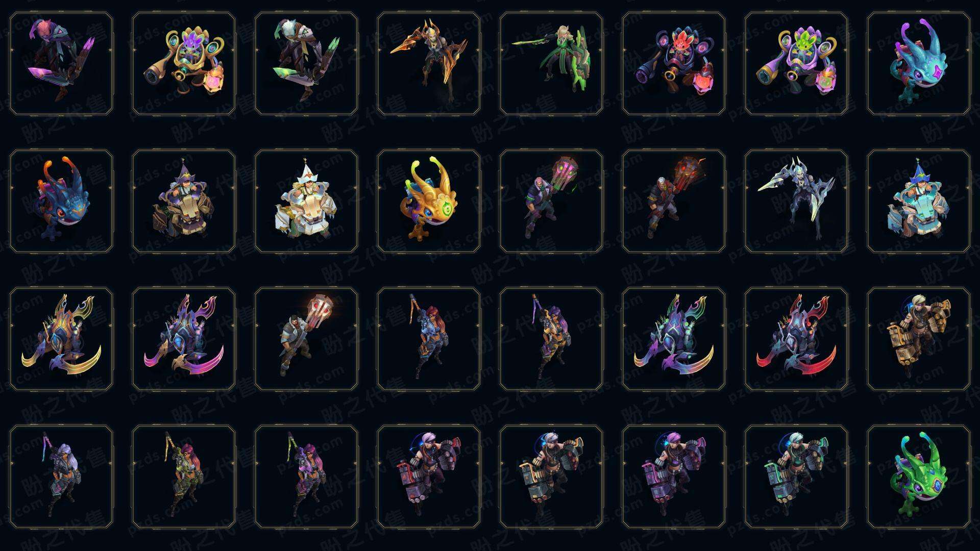Select the purple wizard-hat brown mech skin
Image resolution: width=980 pixels, height=551 pixels.
[x=184, y=201]
